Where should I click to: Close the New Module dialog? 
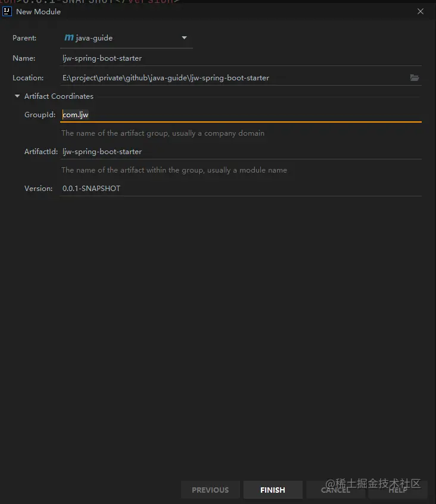tap(421, 11)
